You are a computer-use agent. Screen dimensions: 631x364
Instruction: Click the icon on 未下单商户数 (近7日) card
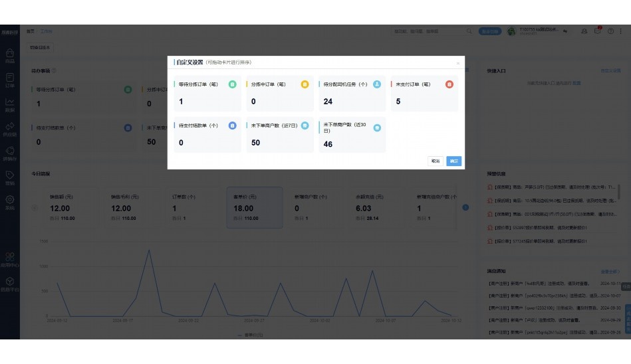305,125
